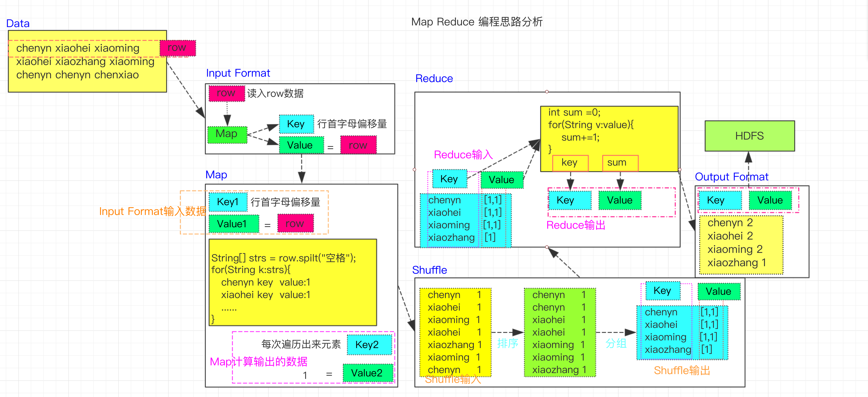Screen dimensions: 868x397
Task: Select the green 'Value1' box
Action: [233, 224]
